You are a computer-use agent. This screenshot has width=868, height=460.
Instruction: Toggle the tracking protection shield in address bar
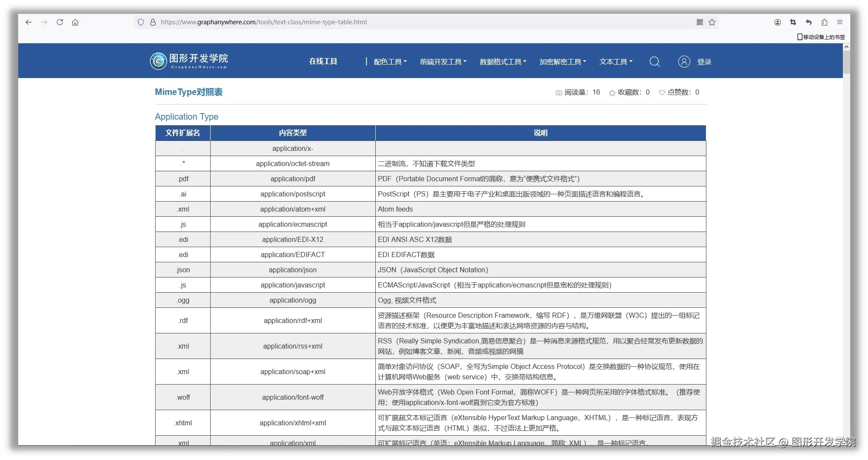[x=140, y=22]
